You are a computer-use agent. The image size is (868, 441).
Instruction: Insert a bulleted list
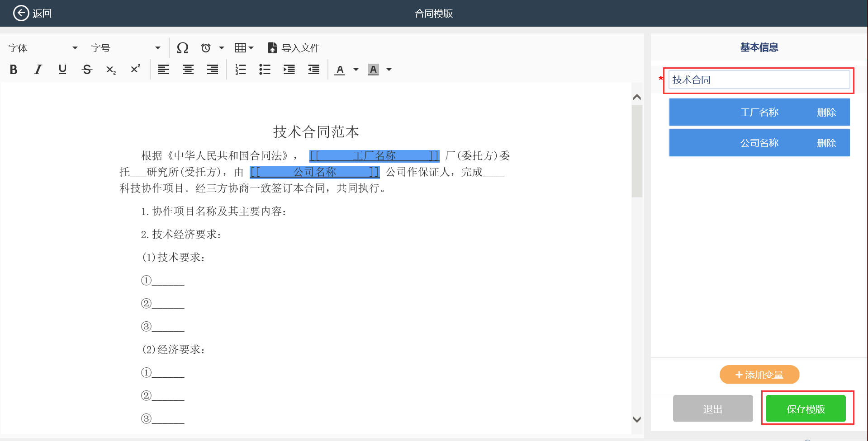coord(265,70)
